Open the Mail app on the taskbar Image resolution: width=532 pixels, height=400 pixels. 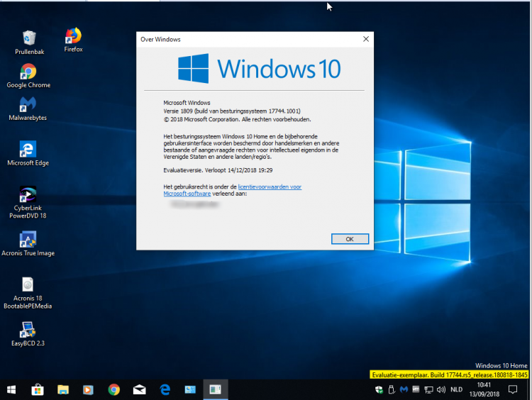[x=139, y=389]
